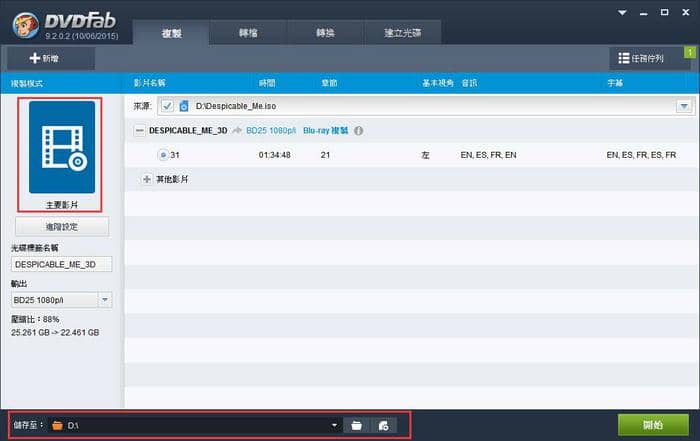Click the folder browse icon in save bar

click(x=356, y=425)
